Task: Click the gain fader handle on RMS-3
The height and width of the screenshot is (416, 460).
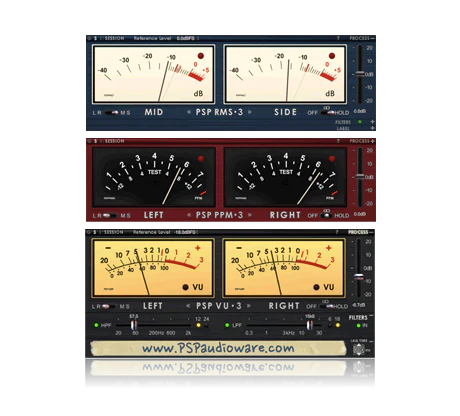Action: (x=360, y=74)
